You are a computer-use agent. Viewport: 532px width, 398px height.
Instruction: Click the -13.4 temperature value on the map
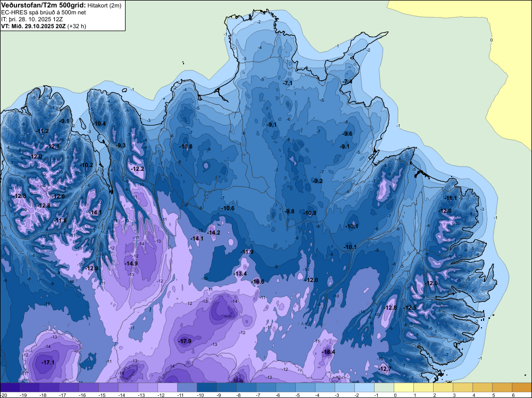(x=240, y=273)
